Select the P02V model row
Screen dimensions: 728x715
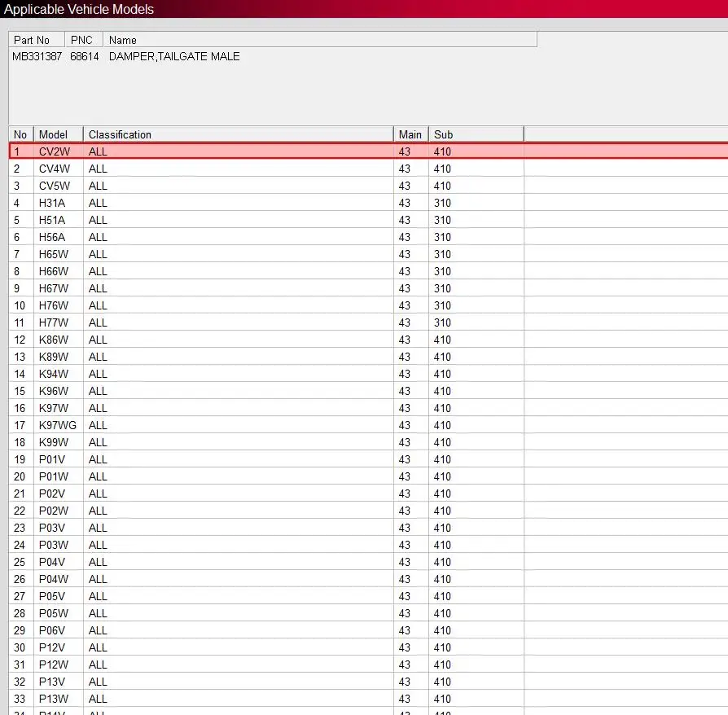(369, 493)
